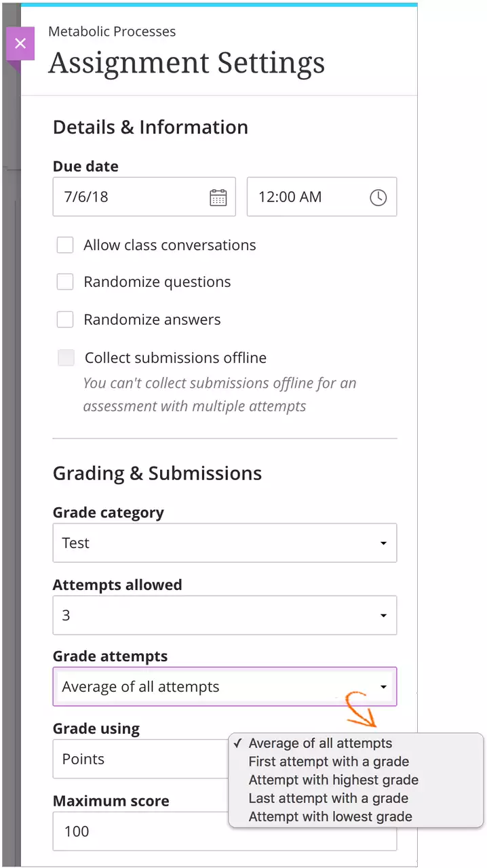Open the due date calendar picker icon
Image resolution: width=487 pixels, height=868 pixels.
(x=218, y=197)
